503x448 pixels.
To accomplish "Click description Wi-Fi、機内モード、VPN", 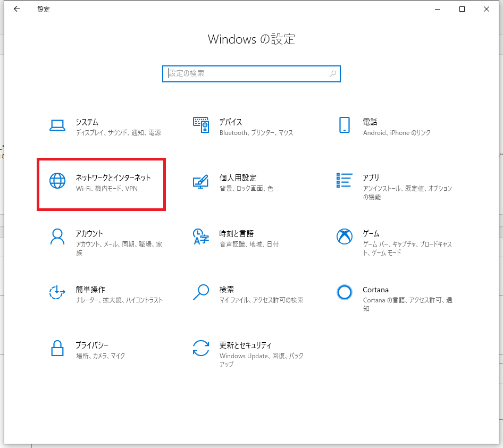I will tap(107, 188).
